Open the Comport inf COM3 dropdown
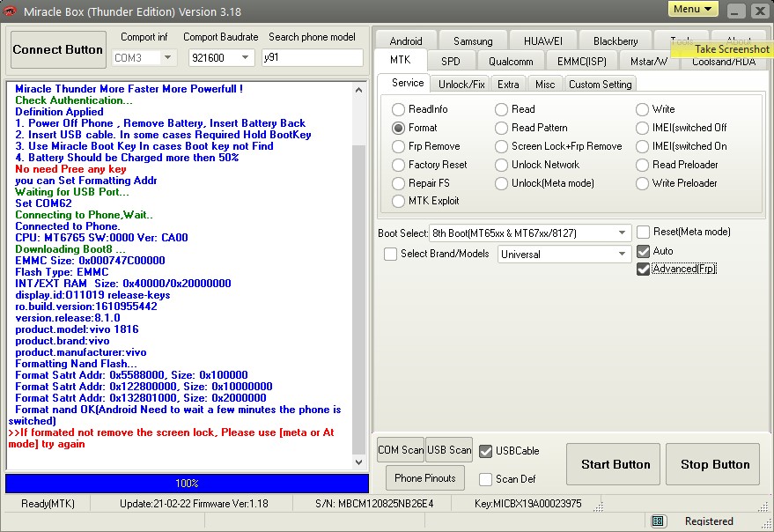 pos(168,58)
